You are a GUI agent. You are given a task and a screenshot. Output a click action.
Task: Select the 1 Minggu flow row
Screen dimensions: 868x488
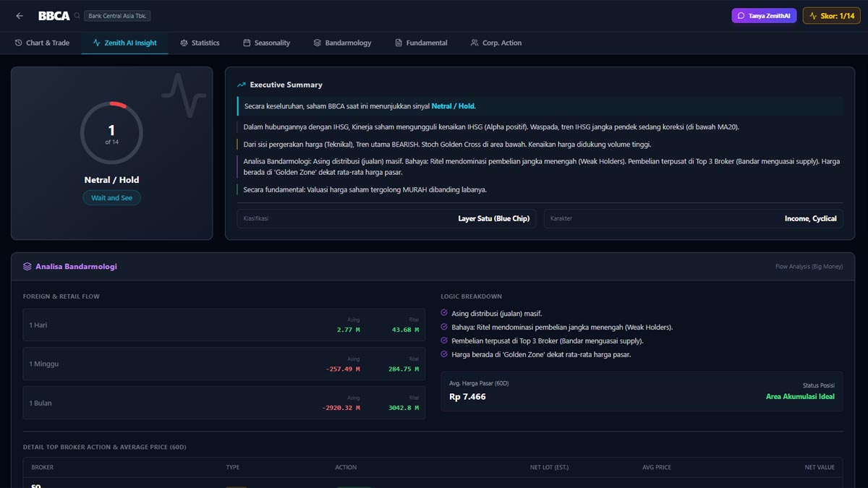224,364
